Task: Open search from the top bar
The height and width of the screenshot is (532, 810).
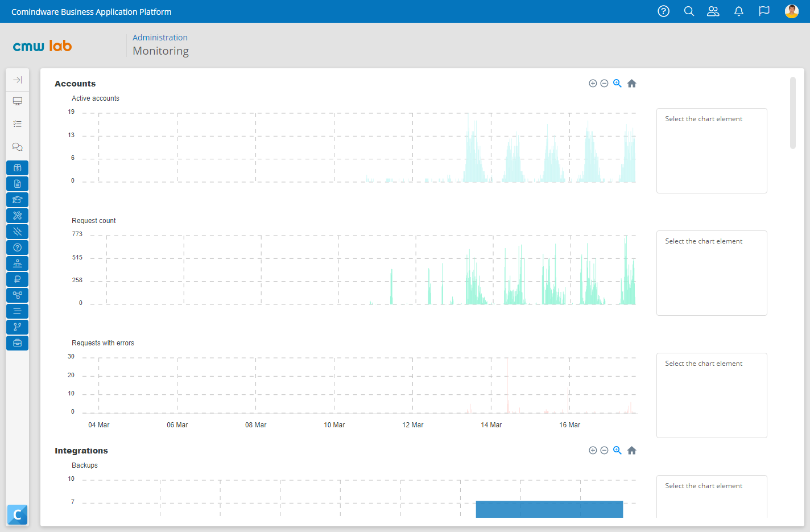Action: pyautogui.click(x=689, y=11)
